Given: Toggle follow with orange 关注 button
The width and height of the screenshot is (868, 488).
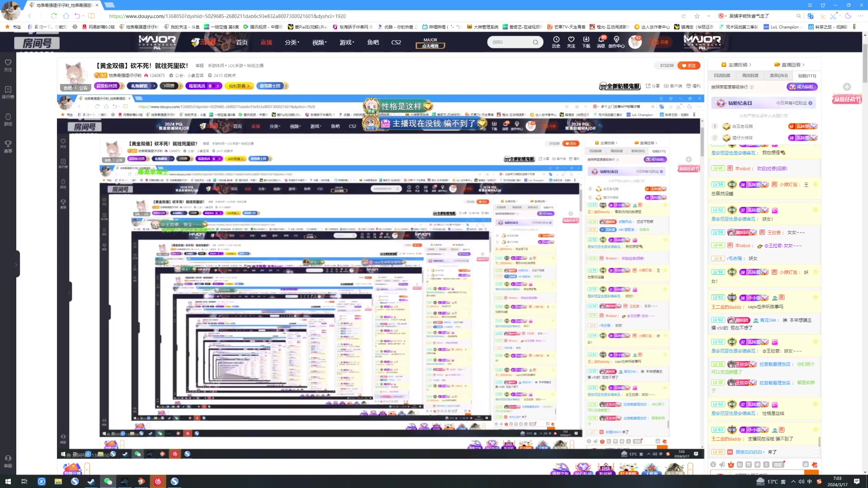Looking at the screenshot, I should (689, 66).
